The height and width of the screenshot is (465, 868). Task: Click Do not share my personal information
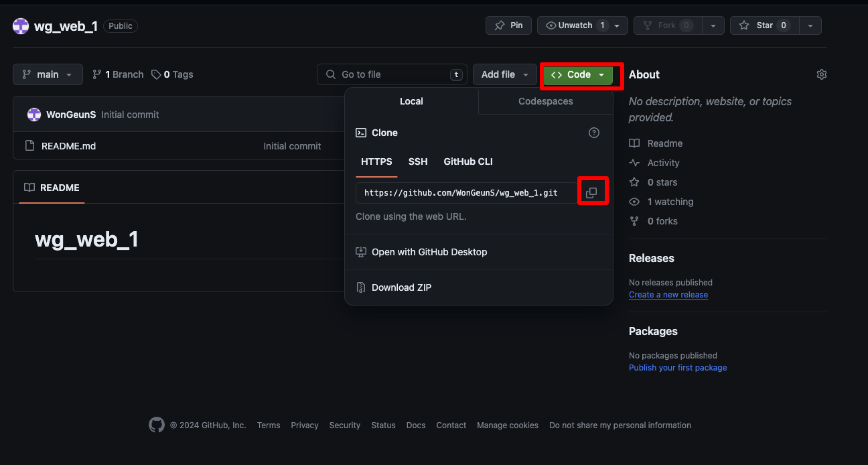coord(620,425)
